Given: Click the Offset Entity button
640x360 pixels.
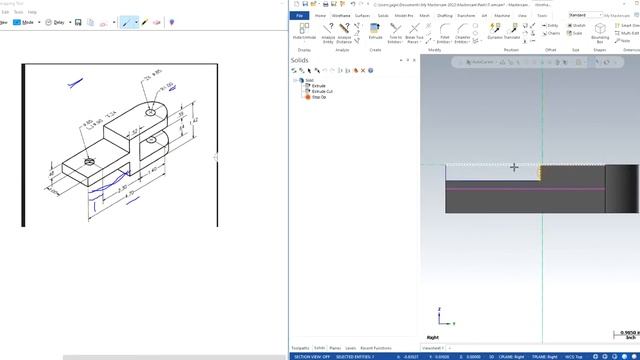Looking at the screenshot, I should tap(550, 25).
